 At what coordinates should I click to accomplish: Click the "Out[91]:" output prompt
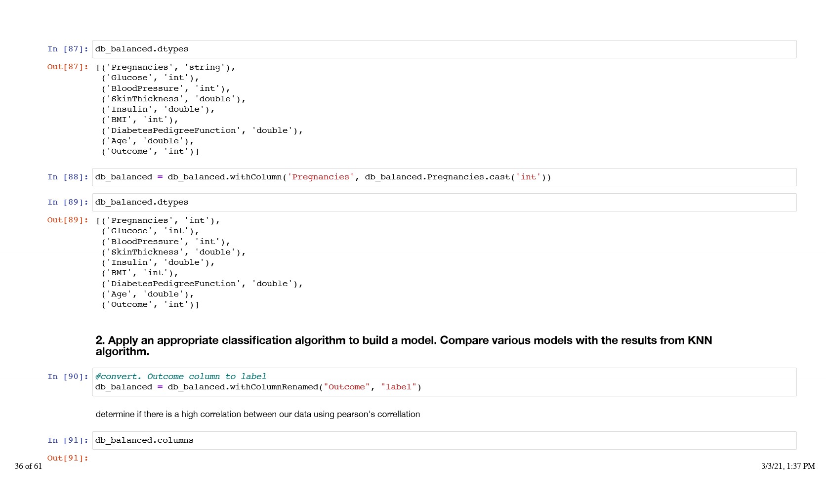pyautogui.click(x=68, y=459)
